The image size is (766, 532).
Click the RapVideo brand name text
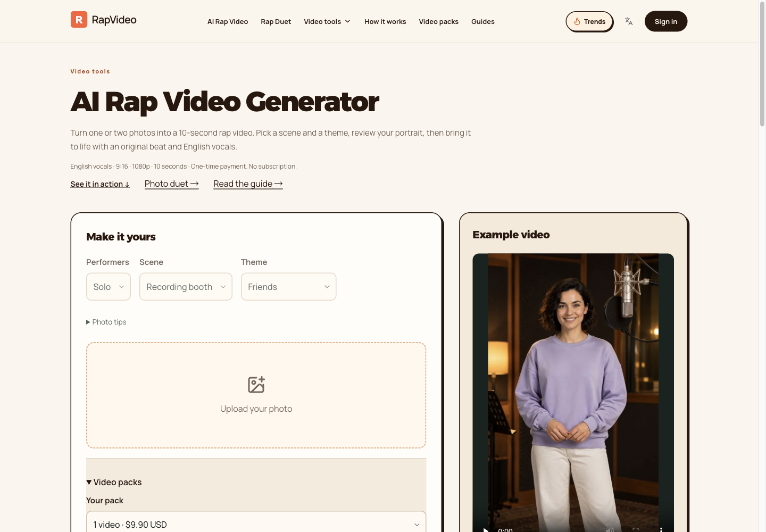(x=114, y=20)
